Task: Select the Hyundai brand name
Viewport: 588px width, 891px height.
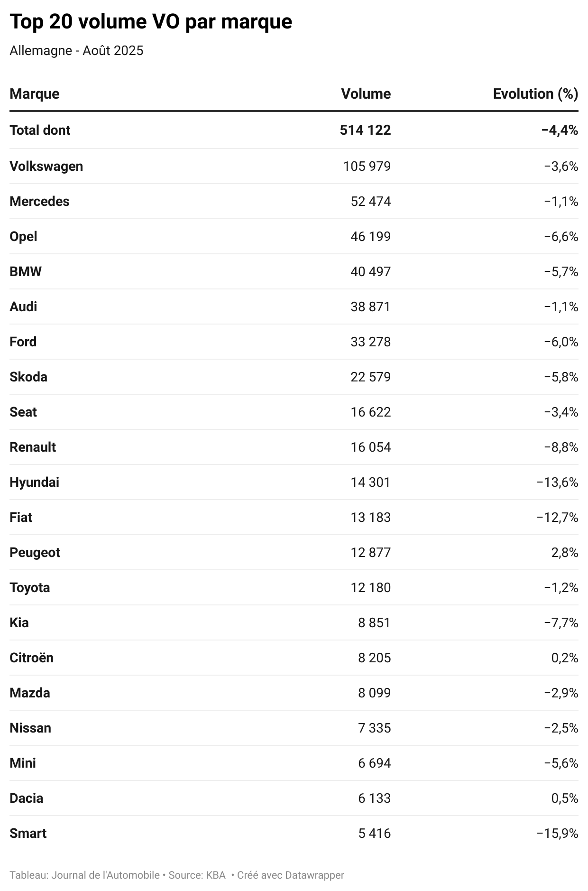Action: click(x=34, y=483)
